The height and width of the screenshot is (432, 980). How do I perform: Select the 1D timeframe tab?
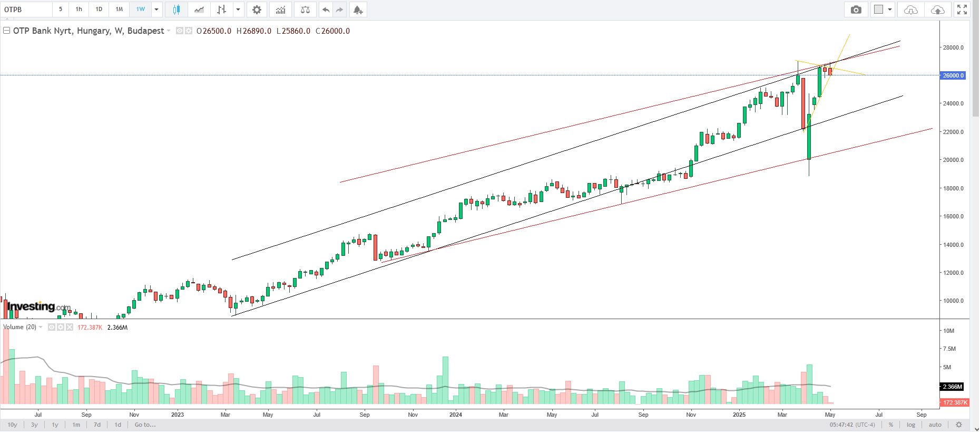point(99,9)
